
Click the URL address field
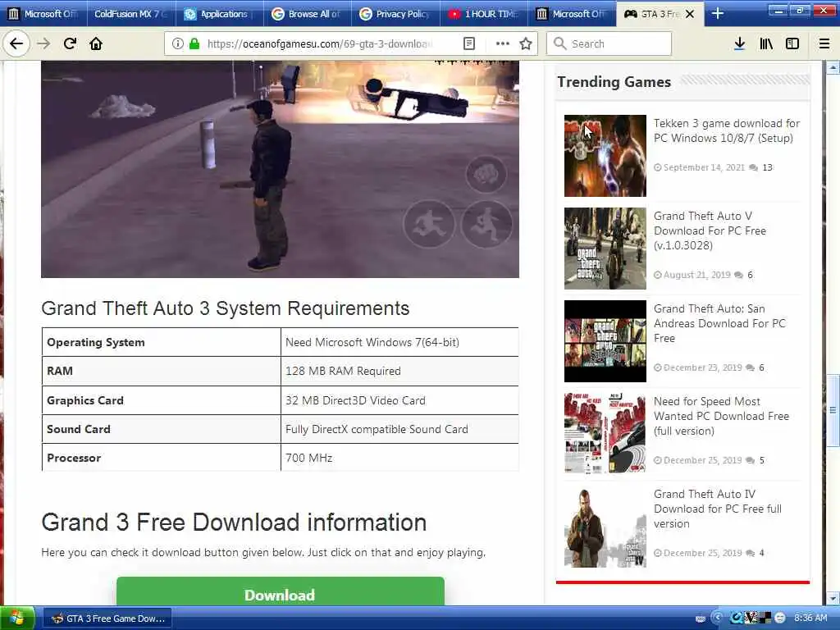(322, 43)
